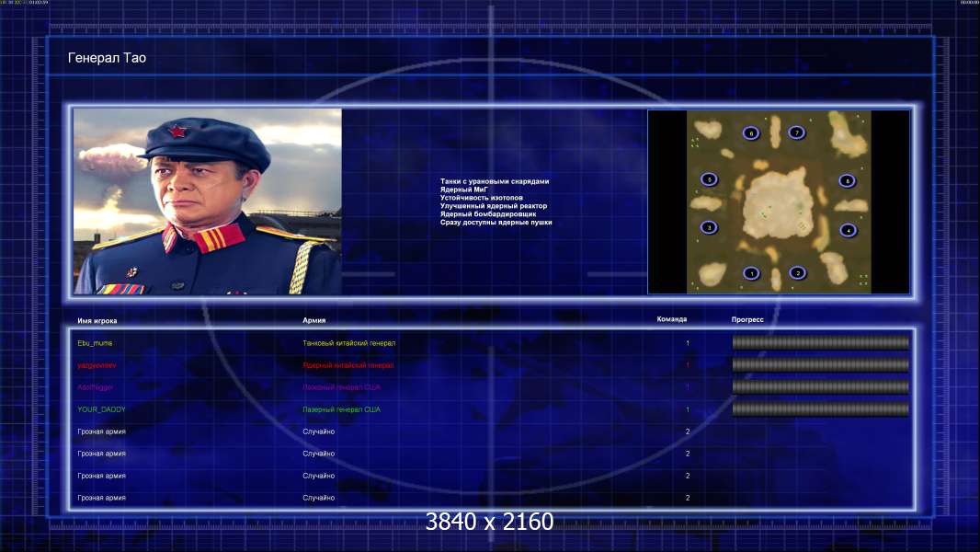Select start position 4 on the map
Screen dimensions: 980x552
848,230
